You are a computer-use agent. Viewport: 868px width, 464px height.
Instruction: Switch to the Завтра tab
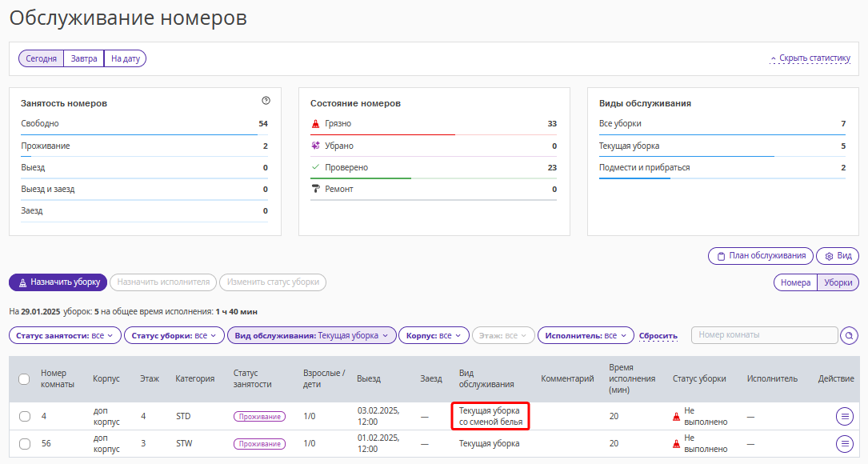[83, 58]
